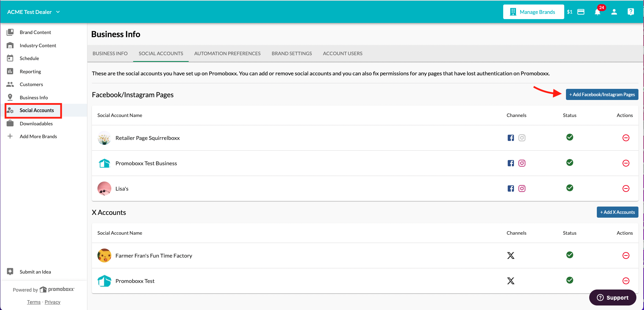Click X icon in Promoboxx Test row
This screenshot has width=644, height=310.
coord(511,281)
